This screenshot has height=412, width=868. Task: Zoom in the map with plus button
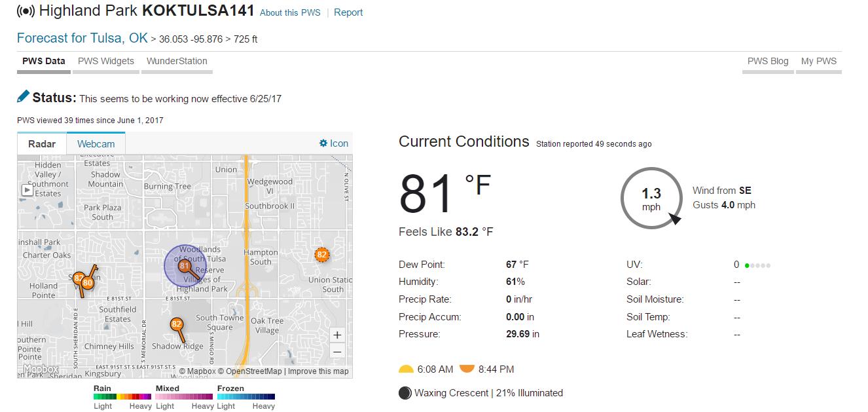coord(337,335)
